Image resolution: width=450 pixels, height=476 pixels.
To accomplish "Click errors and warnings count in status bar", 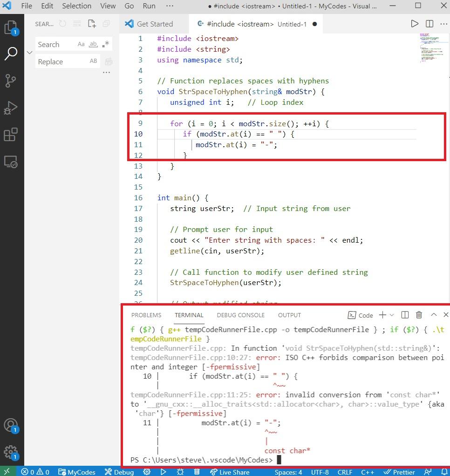I will (35, 472).
